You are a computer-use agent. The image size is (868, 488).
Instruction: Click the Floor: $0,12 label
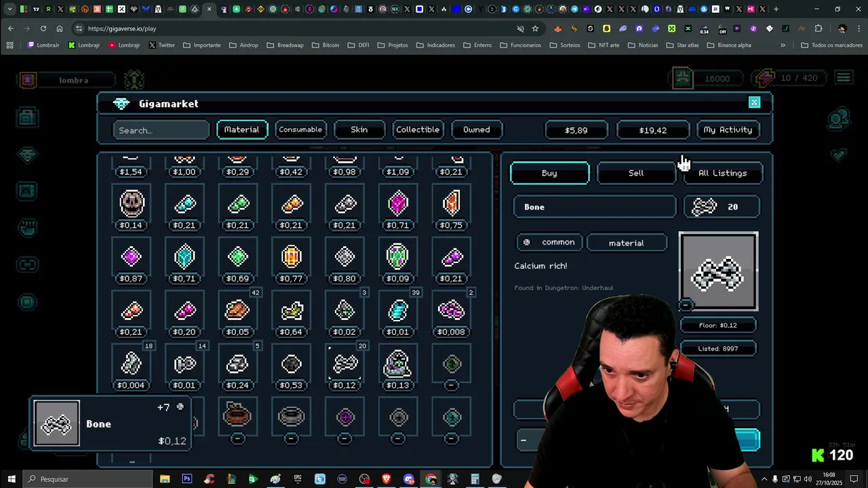click(x=718, y=325)
